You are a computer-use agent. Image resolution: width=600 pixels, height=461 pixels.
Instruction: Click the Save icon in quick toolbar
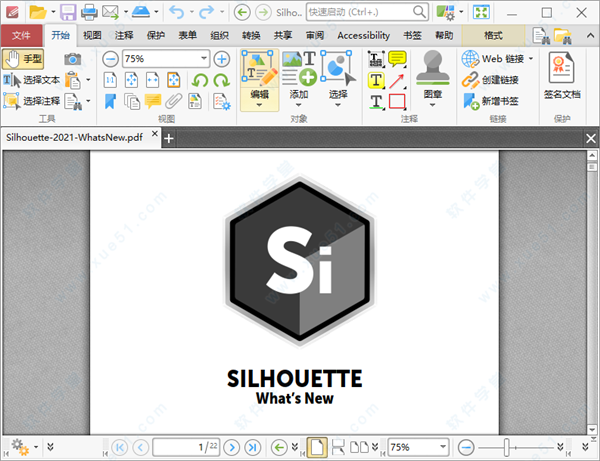pos(68,12)
